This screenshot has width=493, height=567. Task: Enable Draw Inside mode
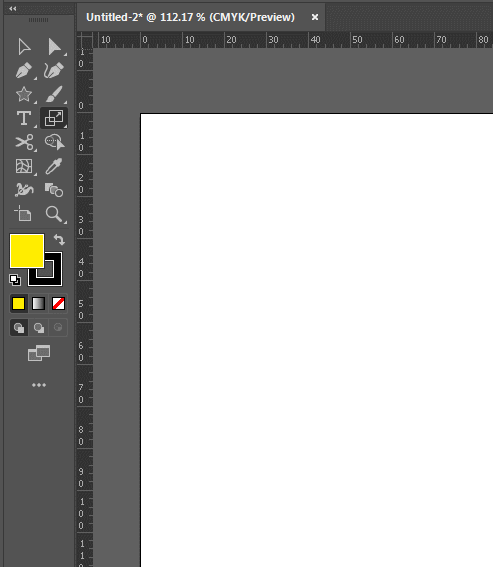[x=58, y=328]
